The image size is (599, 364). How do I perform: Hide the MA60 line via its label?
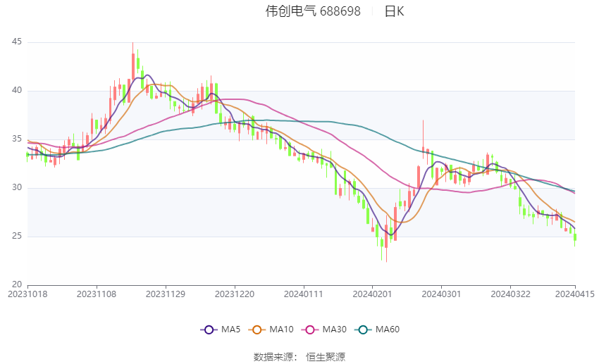pos(388,330)
